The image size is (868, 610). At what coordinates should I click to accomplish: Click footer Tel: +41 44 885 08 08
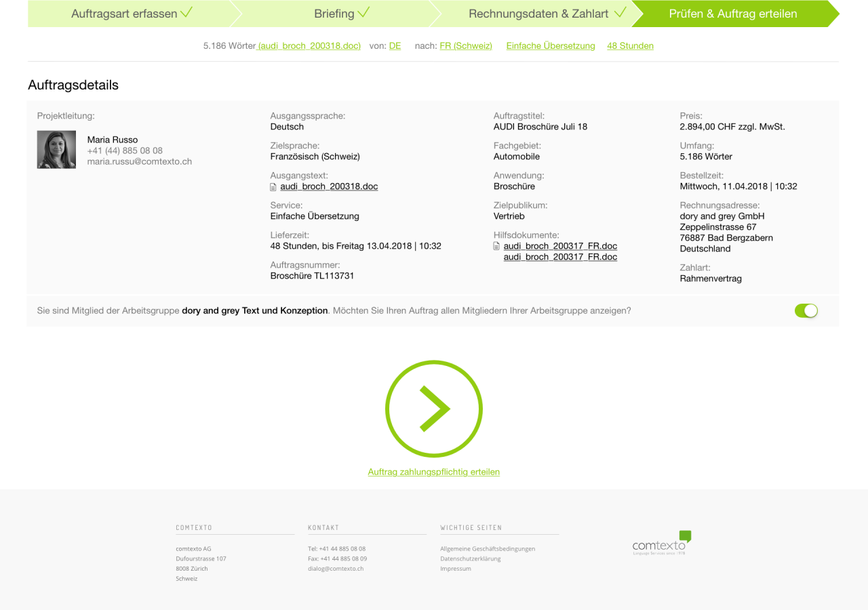[x=336, y=549]
